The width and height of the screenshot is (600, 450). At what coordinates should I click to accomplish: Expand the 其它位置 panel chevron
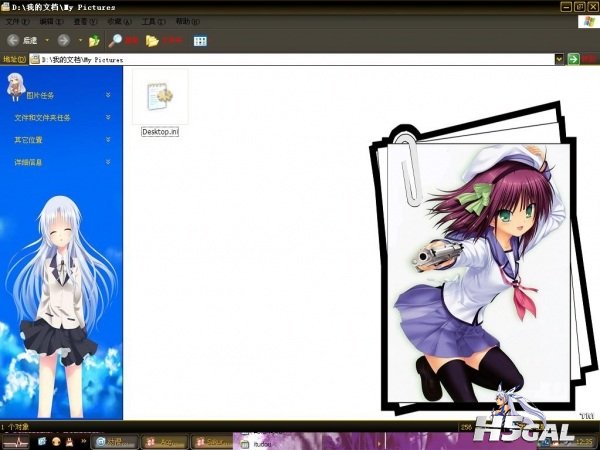[108, 139]
